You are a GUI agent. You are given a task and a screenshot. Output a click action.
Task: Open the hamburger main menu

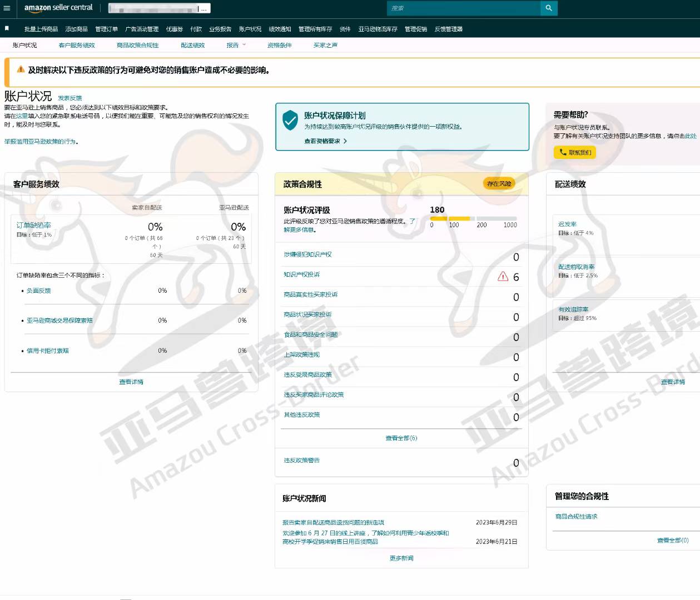(x=7, y=8)
